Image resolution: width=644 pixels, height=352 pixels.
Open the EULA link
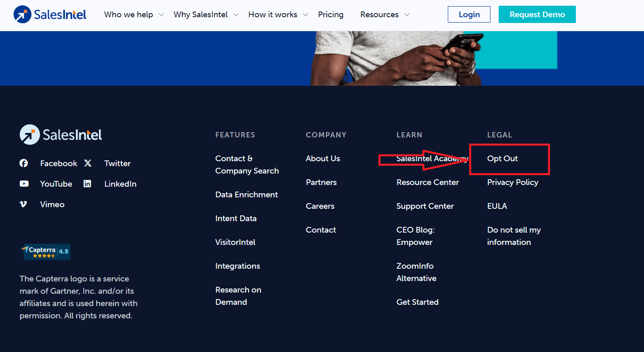pos(497,206)
